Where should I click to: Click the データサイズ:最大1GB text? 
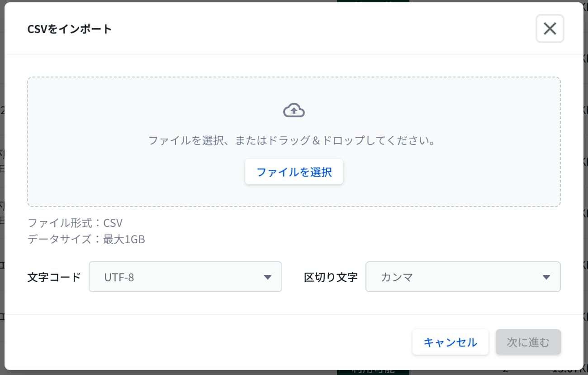[86, 240]
